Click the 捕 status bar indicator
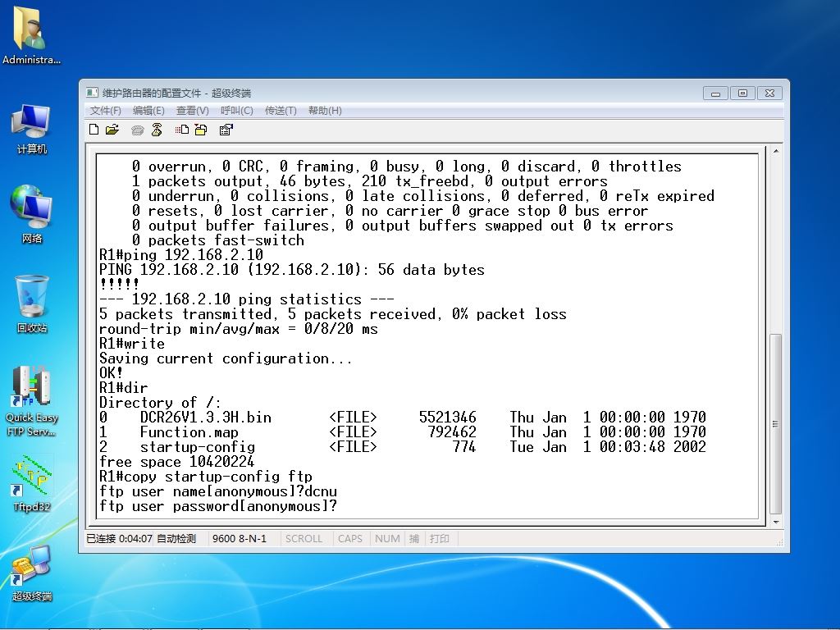This screenshot has width=840, height=630. pyautogui.click(x=414, y=538)
